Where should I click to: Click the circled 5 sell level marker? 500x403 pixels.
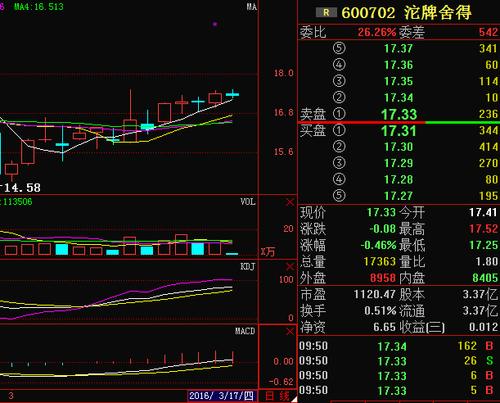(339, 48)
